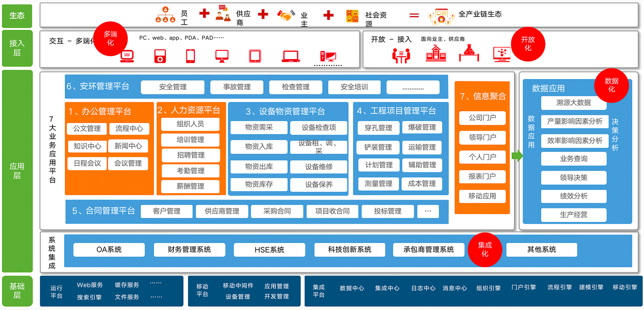Click the red building icon under 面向业主
The height and width of the screenshot is (310, 644).
pyautogui.click(x=436, y=53)
